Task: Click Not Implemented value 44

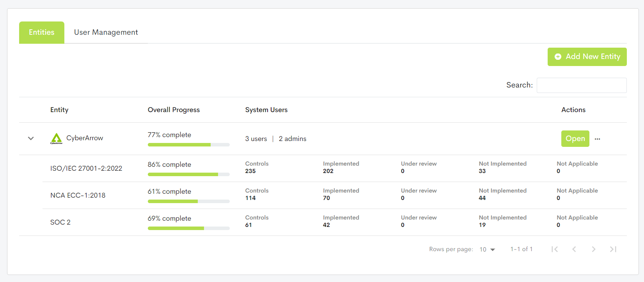Action: click(482, 198)
